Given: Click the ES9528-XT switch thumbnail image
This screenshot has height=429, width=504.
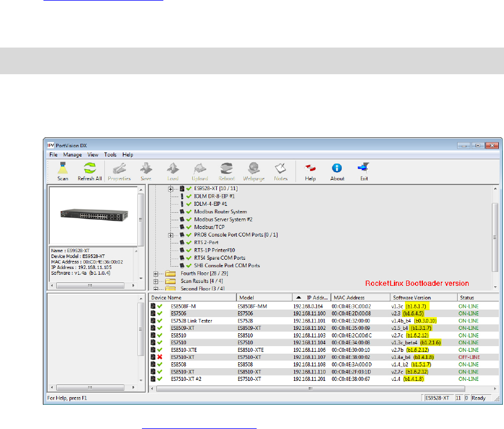Looking at the screenshot, I should pos(94,215).
